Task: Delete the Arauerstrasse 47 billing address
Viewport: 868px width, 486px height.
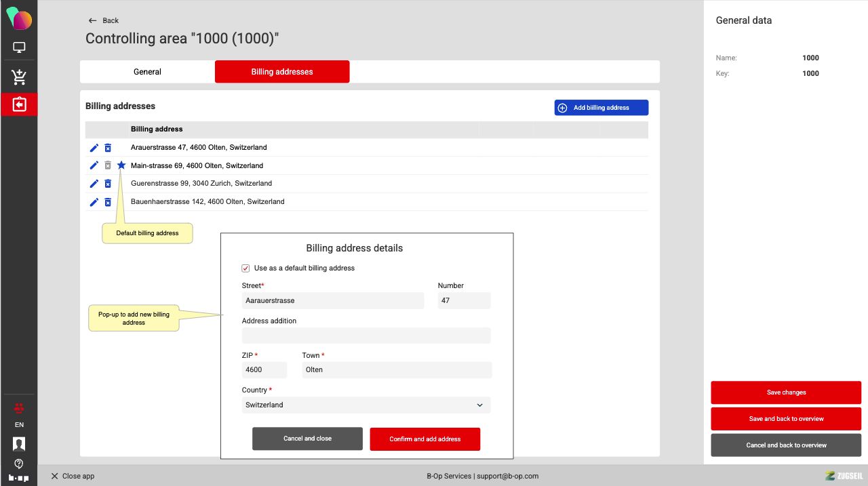Action: 108,148
